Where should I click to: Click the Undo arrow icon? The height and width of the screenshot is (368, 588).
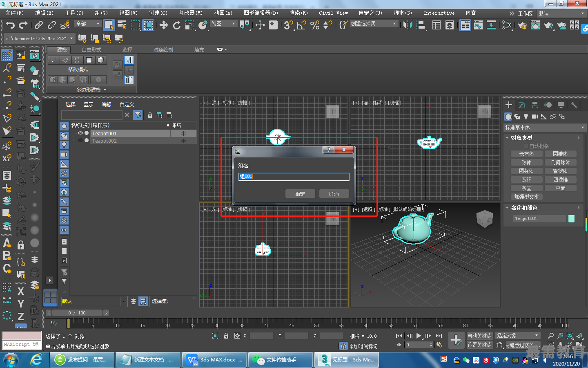click(x=10, y=25)
